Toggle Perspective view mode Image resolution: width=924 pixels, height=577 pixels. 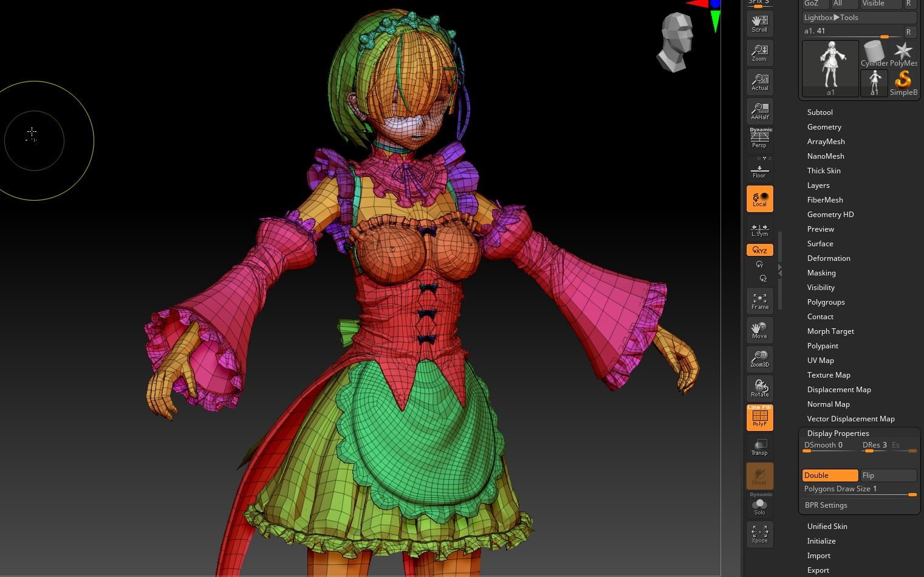point(759,139)
